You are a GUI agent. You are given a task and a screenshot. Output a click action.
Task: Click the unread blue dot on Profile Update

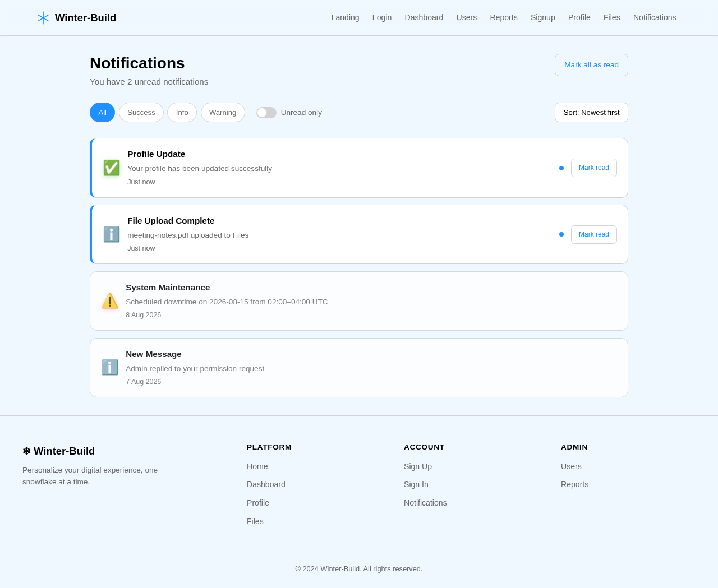(x=561, y=168)
